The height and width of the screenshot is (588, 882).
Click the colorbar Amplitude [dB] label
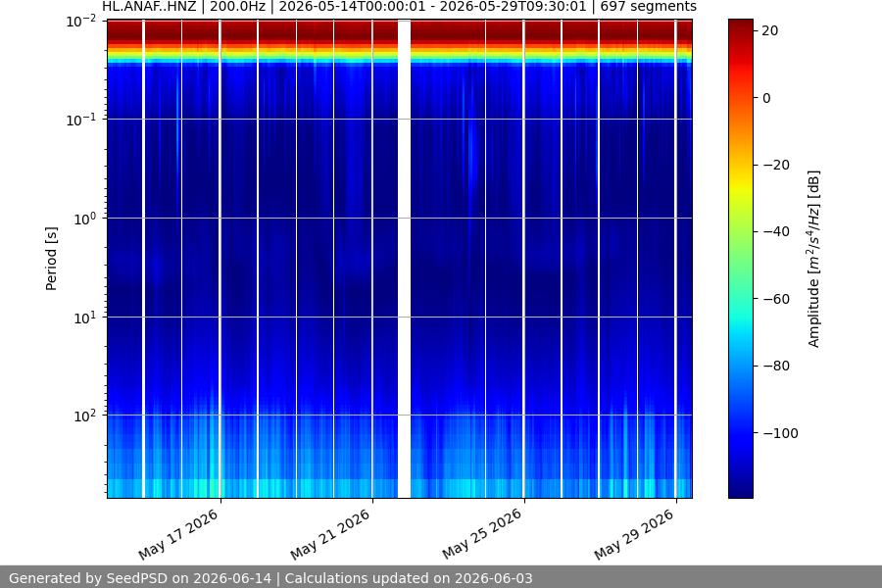[814, 259]
